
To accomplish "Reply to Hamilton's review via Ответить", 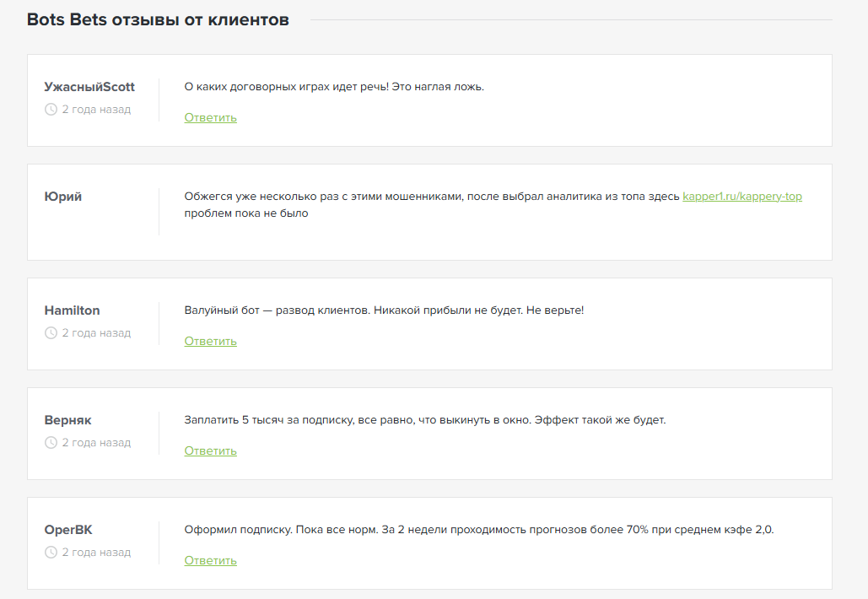I will pyautogui.click(x=210, y=342).
